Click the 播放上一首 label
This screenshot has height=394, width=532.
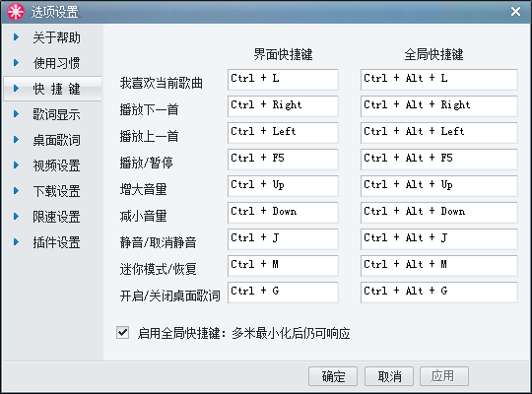click(x=149, y=136)
